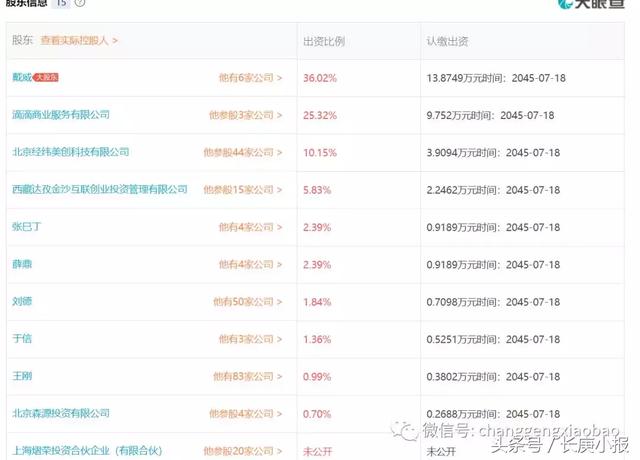Open 他有6家公司 link for 戴威

[250, 78]
